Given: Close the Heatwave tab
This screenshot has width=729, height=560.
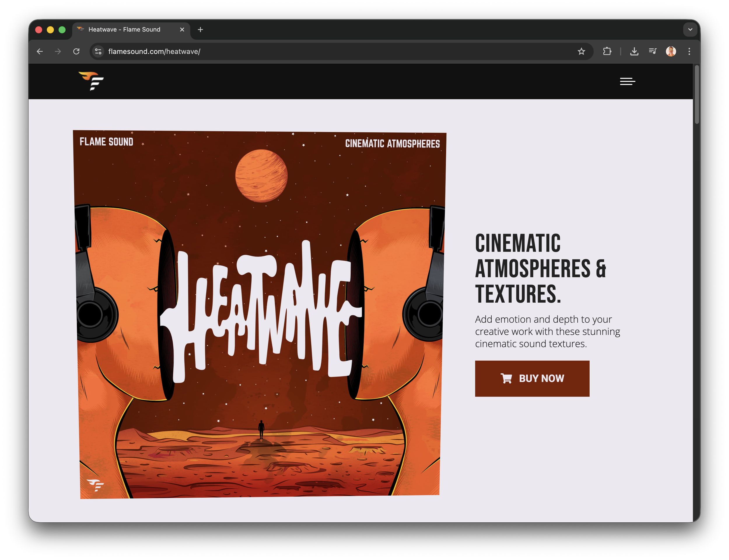Looking at the screenshot, I should point(182,29).
